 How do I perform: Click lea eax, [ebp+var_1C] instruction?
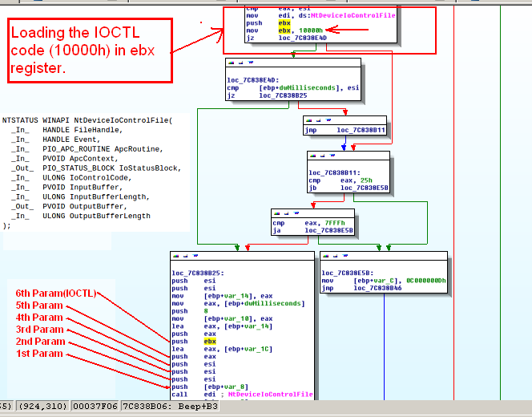(222, 350)
